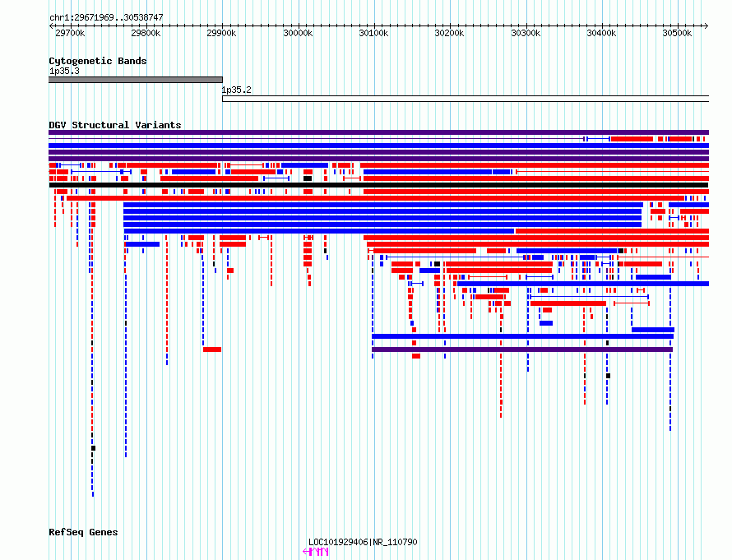Click the 30100k ruler tick label
This screenshot has height=560, width=732.
click(373, 33)
